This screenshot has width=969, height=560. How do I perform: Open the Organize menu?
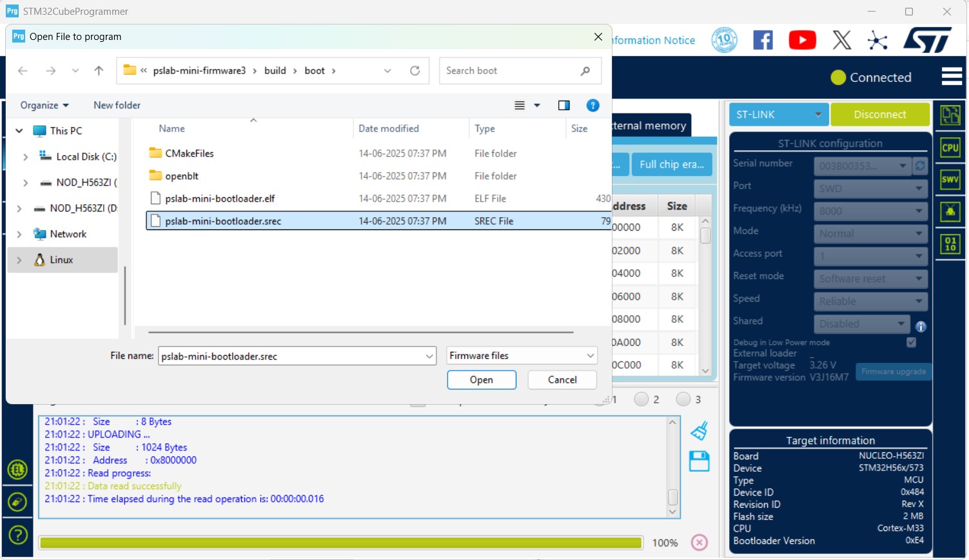(44, 105)
